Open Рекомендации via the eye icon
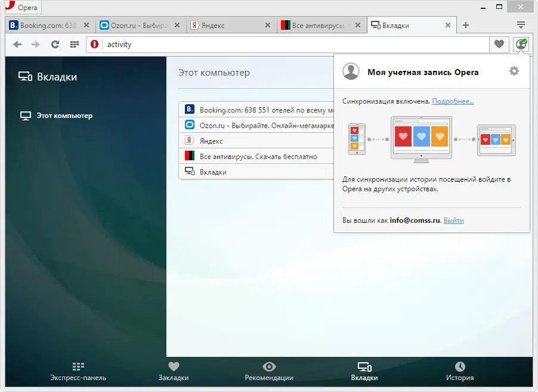The image size is (538, 392). click(269, 369)
